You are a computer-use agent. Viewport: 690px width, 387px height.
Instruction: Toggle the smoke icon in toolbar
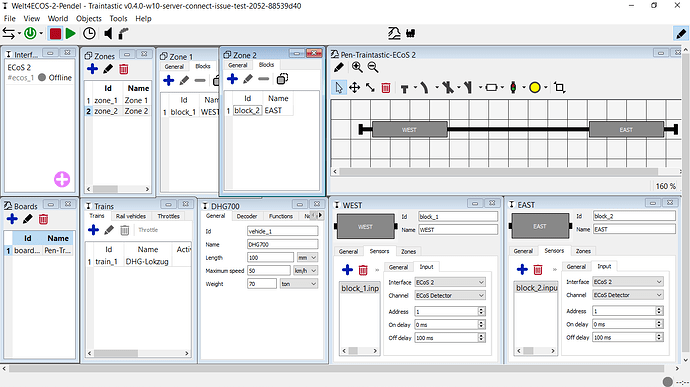pyautogui.click(x=123, y=33)
